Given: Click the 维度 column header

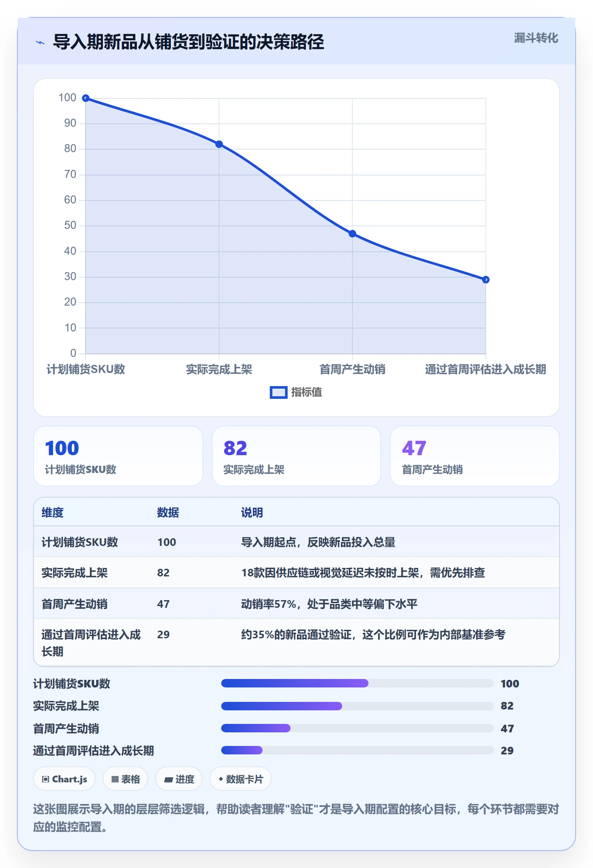Looking at the screenshot, I should 53,512.
